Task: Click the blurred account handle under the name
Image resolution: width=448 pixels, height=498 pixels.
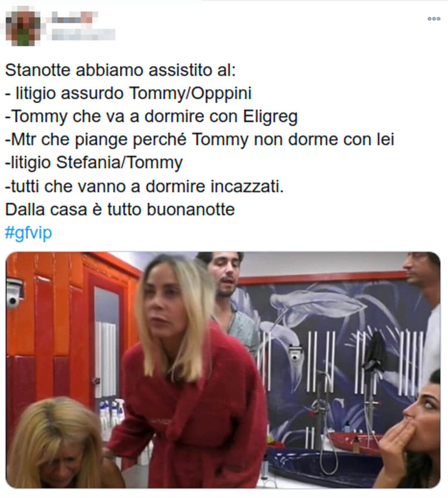Action: click(83, 35)
